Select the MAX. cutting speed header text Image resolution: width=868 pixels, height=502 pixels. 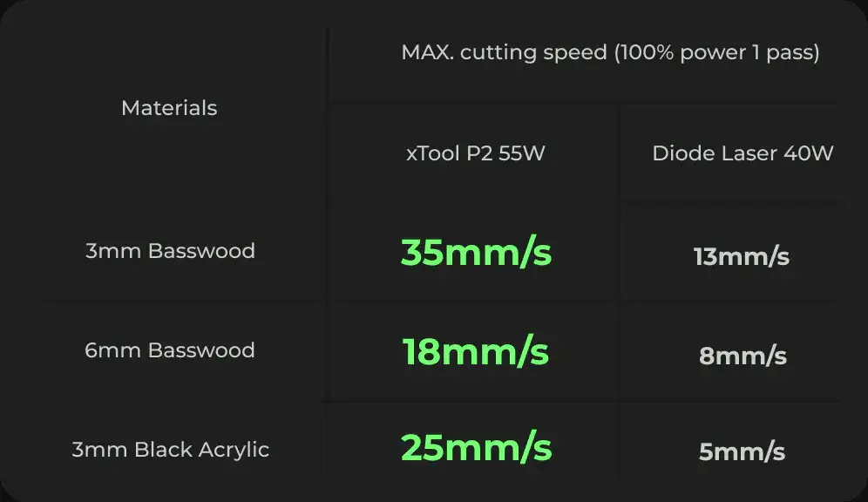[505, 52]
